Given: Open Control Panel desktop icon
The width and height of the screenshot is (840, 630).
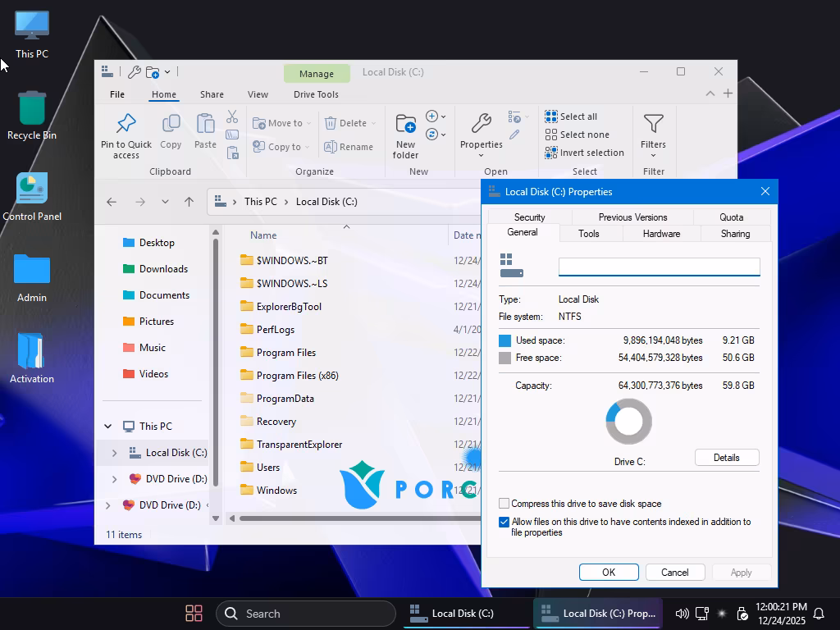Looking at the screenshot, I should coord(32,189).
